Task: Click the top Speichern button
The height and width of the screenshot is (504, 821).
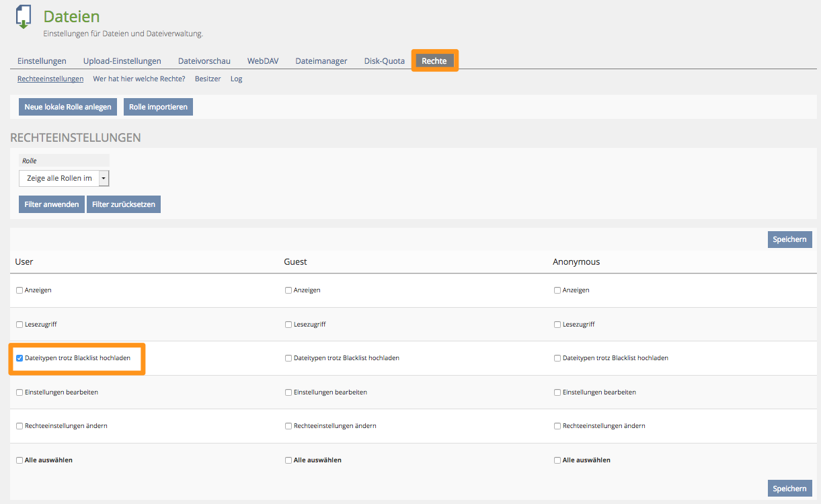Action: [789, 239]
